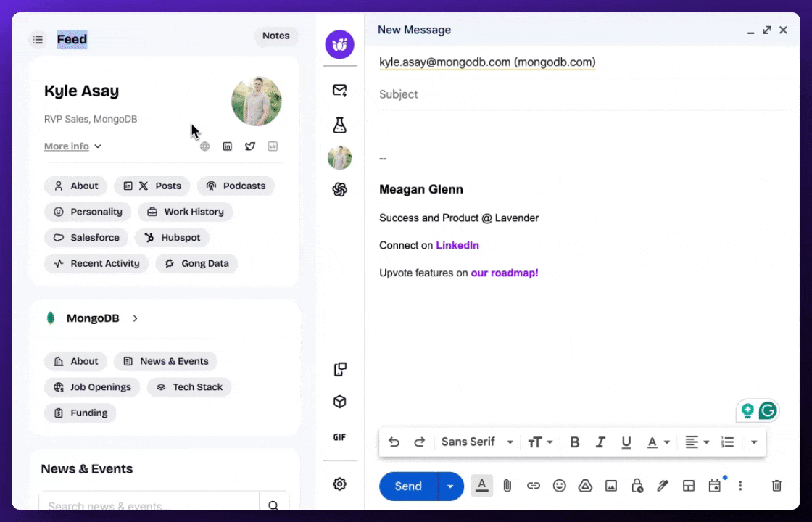The image size is (812, 522).
Task: Open the Gong Data chip
Action: coord(196,264)
